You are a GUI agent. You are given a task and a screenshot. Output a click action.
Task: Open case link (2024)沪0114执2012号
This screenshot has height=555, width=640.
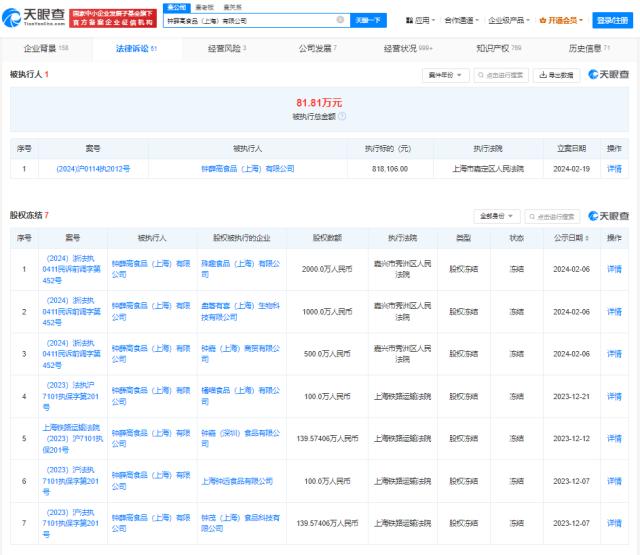[93, 169]
